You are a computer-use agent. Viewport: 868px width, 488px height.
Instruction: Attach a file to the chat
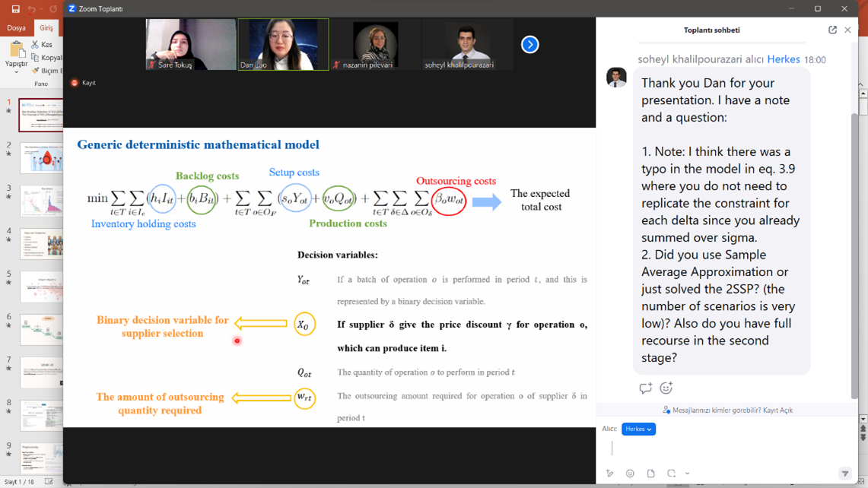click(650, 474)
